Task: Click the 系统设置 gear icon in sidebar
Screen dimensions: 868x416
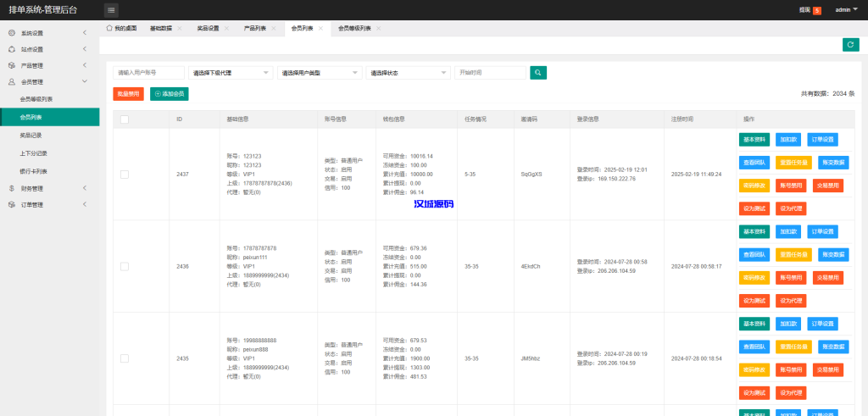Action: (x=12, y=33)
